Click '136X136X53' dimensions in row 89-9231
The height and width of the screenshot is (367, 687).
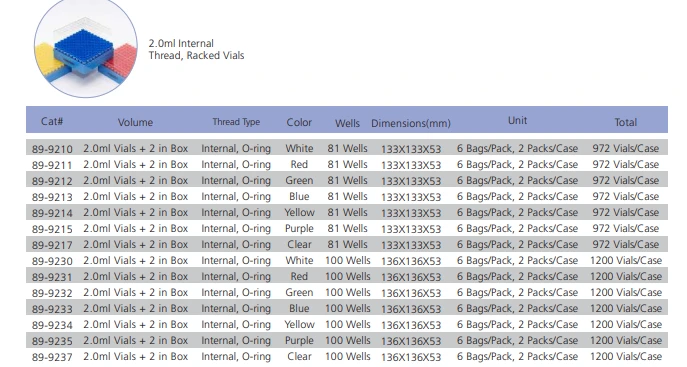pos(411,277)
